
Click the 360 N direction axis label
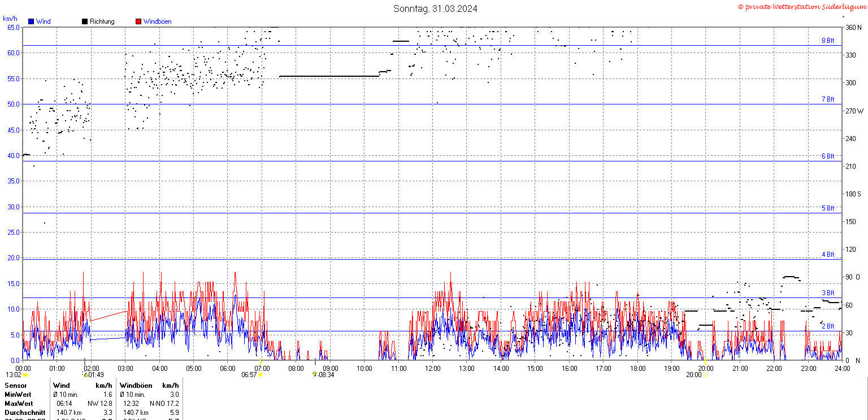pos(853,27)
